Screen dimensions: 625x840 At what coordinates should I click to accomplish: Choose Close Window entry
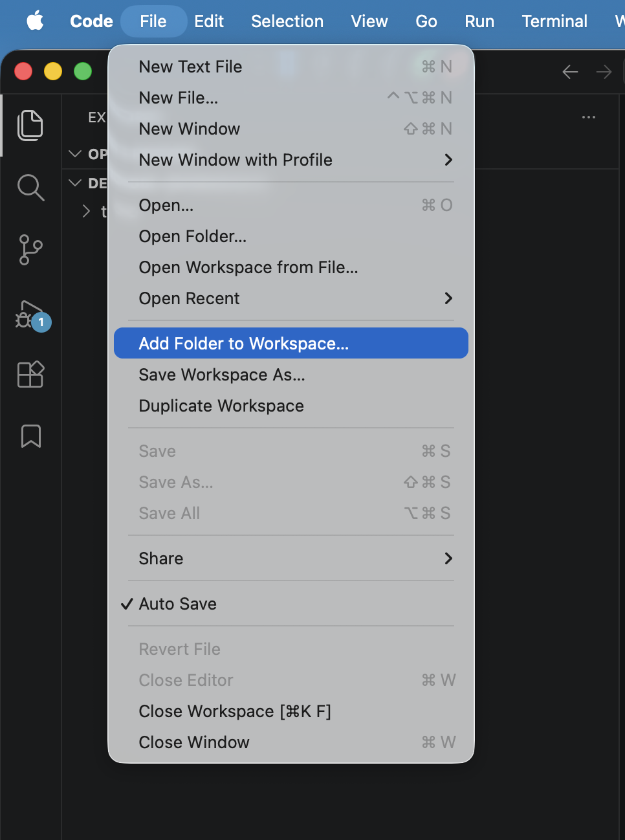[291, 742]
